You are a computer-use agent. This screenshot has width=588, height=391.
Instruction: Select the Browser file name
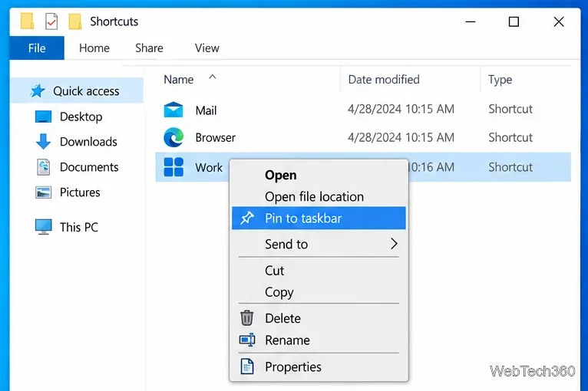tap(215, 137)
